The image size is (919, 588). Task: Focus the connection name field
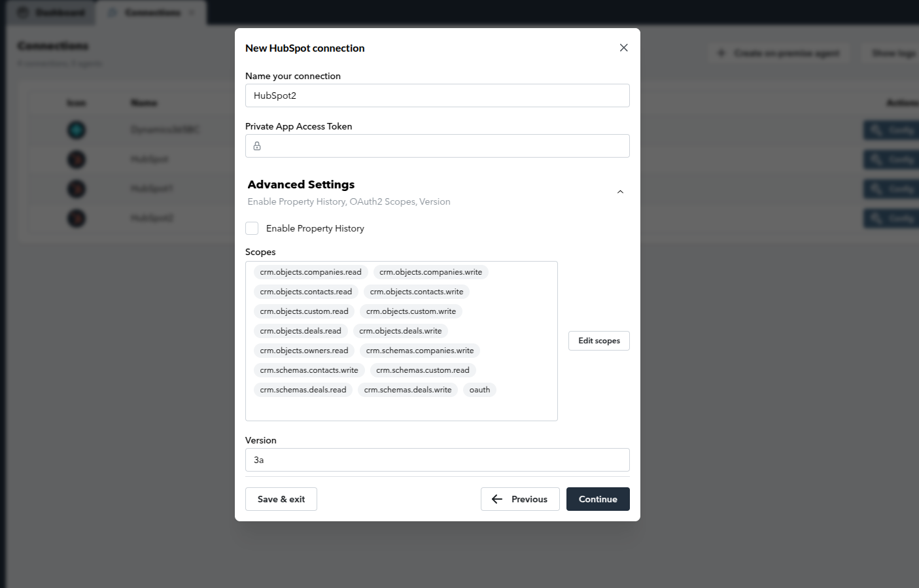tap(437, 95)
